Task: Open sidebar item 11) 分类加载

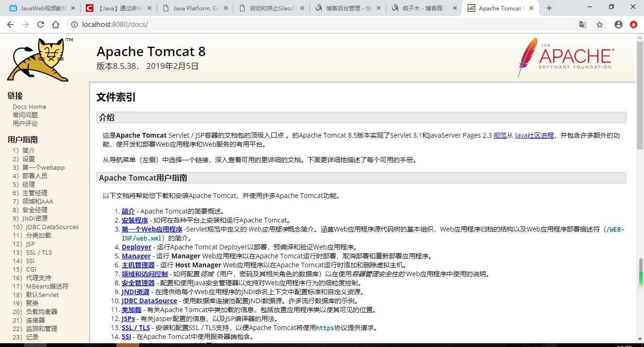Action: point(32,235)
